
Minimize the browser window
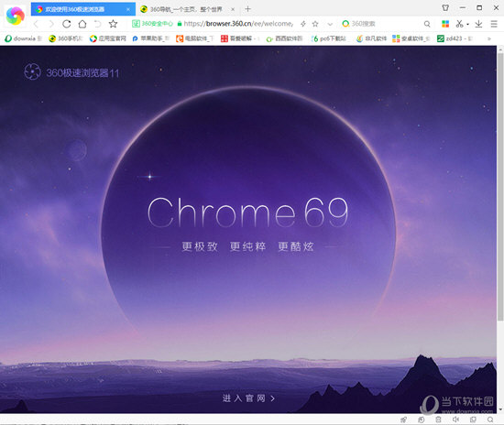[x=463, y=7]
